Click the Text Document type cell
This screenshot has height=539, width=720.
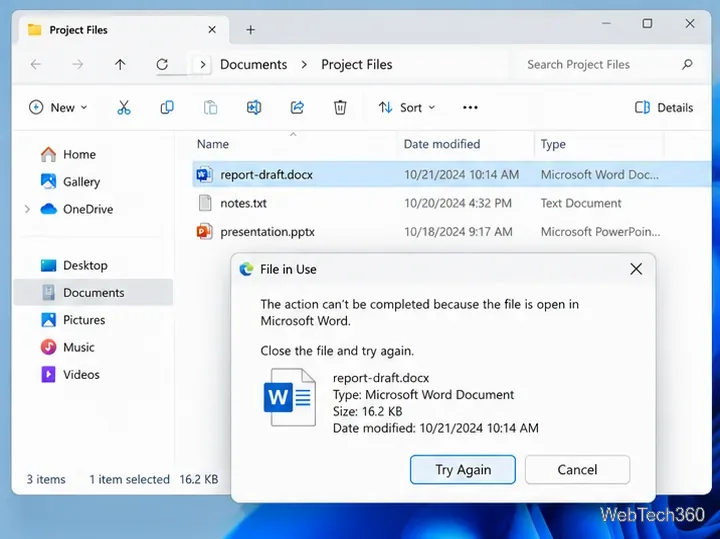click(581, 203)
